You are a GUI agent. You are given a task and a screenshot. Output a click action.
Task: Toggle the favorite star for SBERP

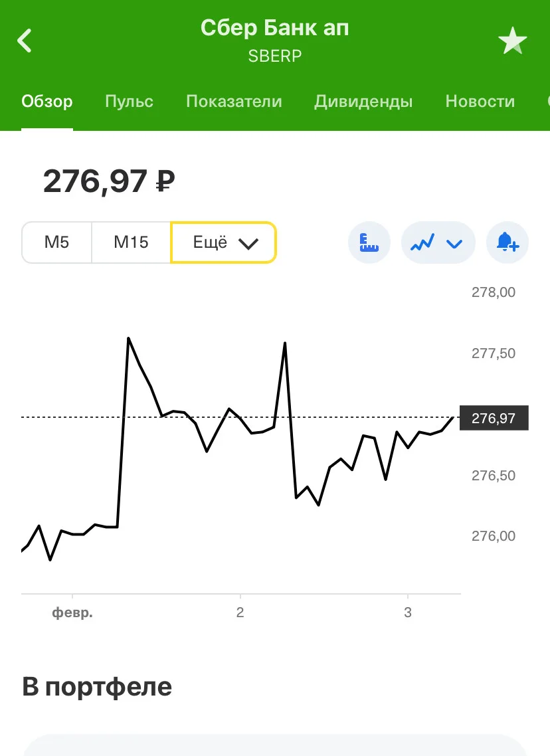click(512, 41)
